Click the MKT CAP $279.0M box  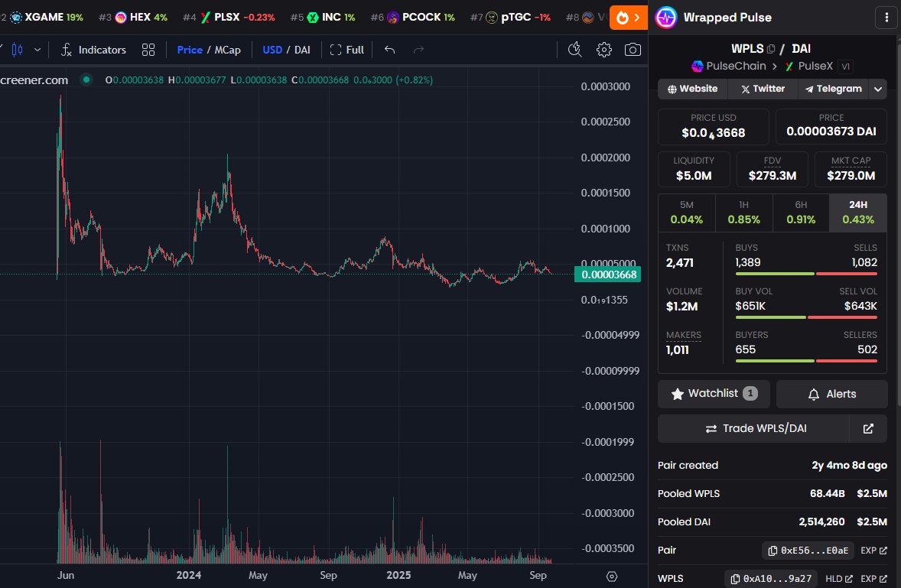pos(851,170)
